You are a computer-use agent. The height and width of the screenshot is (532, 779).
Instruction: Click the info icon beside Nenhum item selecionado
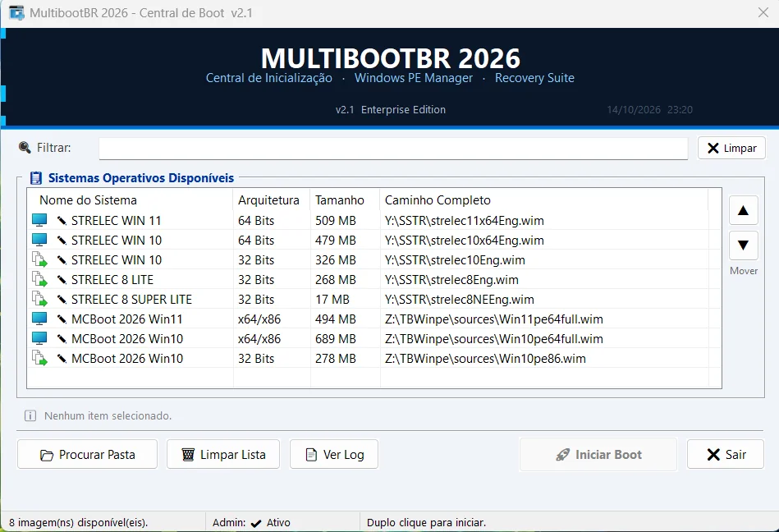(30, 415)
